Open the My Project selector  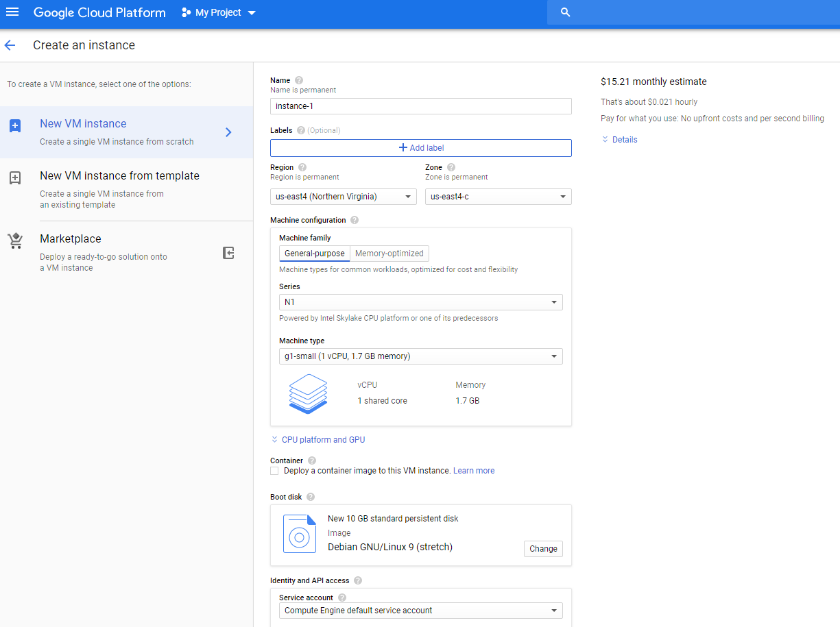(217, 12)
